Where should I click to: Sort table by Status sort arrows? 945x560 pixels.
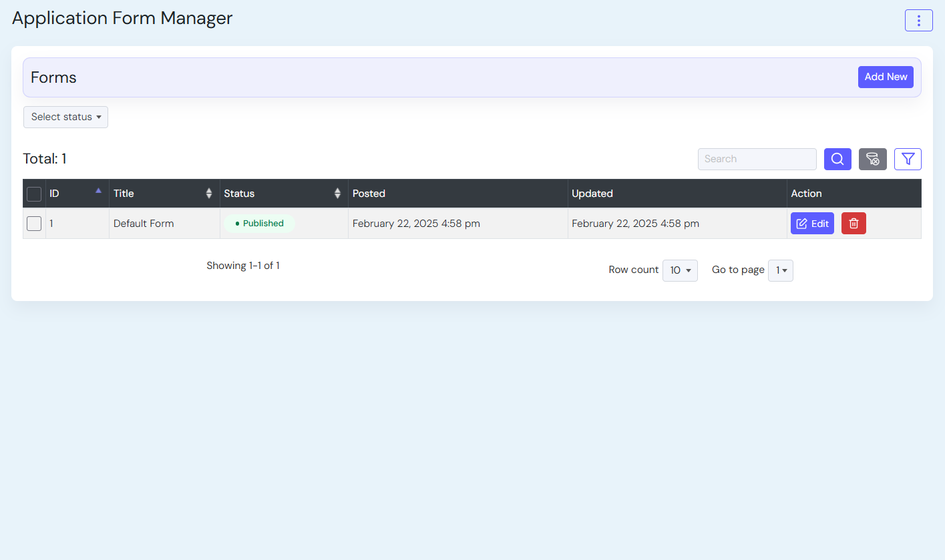[x=337, y=194]
